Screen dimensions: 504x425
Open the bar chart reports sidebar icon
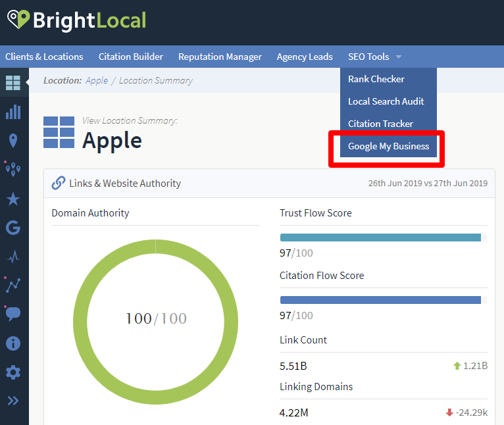pos(13,112)
